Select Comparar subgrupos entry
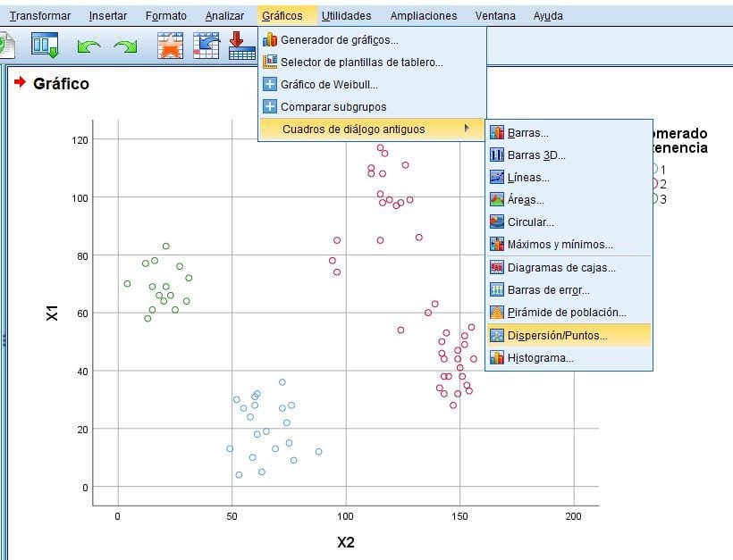This screenshot has height=560, width=733. tap(372, 106)
